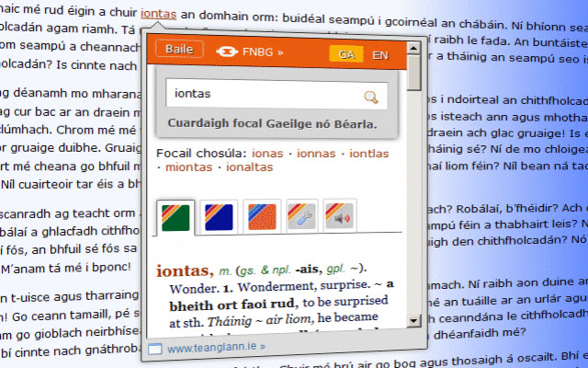This screenshot has width=588, height=368.
Task: Click the underlined word iontas in the text
Action: 158,15
